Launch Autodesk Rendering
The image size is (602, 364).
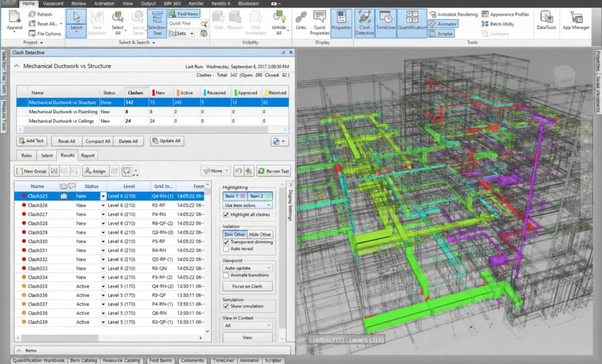pos(453,14)
